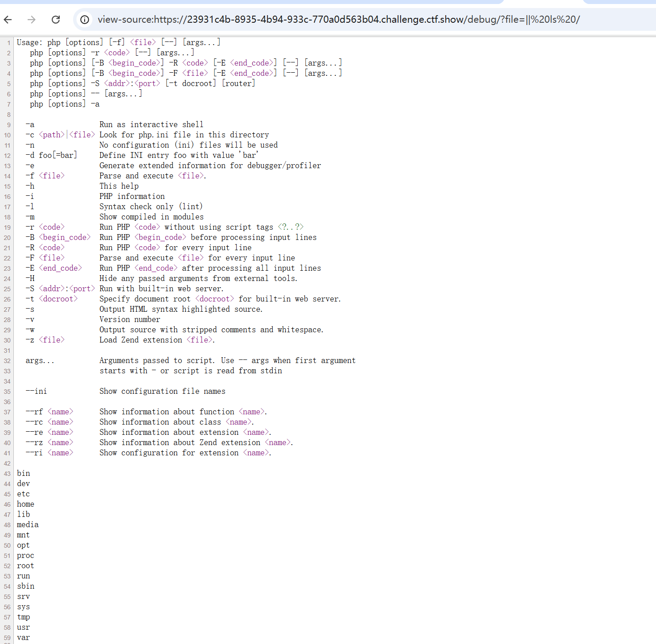Viewport: 656px width, 644px height.
Task: Click 'Run as interactive shell' description
Action: [x=152, y=124]
